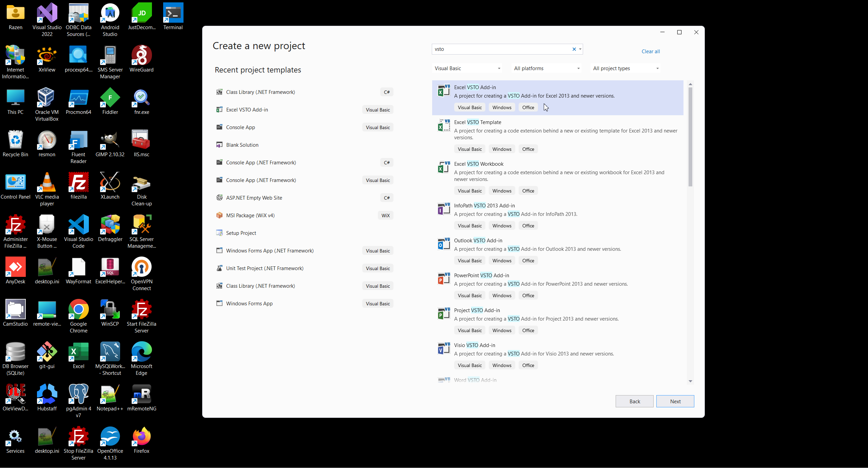Choose the Visio VSTO Add-in icon

(x=444, y=348)
